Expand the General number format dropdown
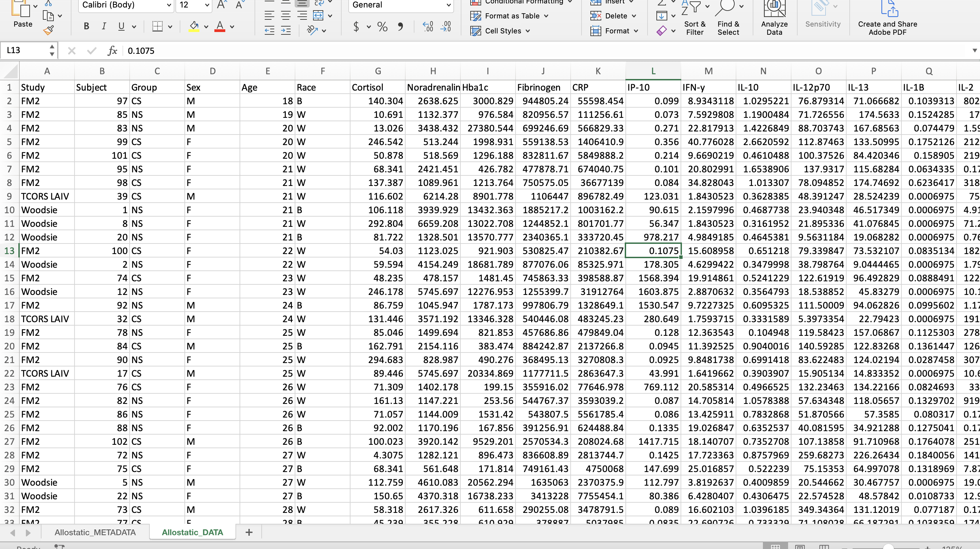980x549 pixels. click(448, 5)
